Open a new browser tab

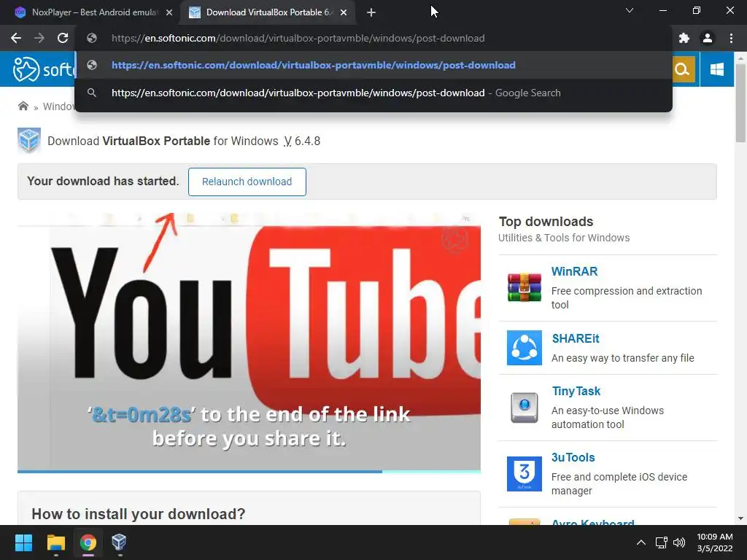[x=371, y=13]
